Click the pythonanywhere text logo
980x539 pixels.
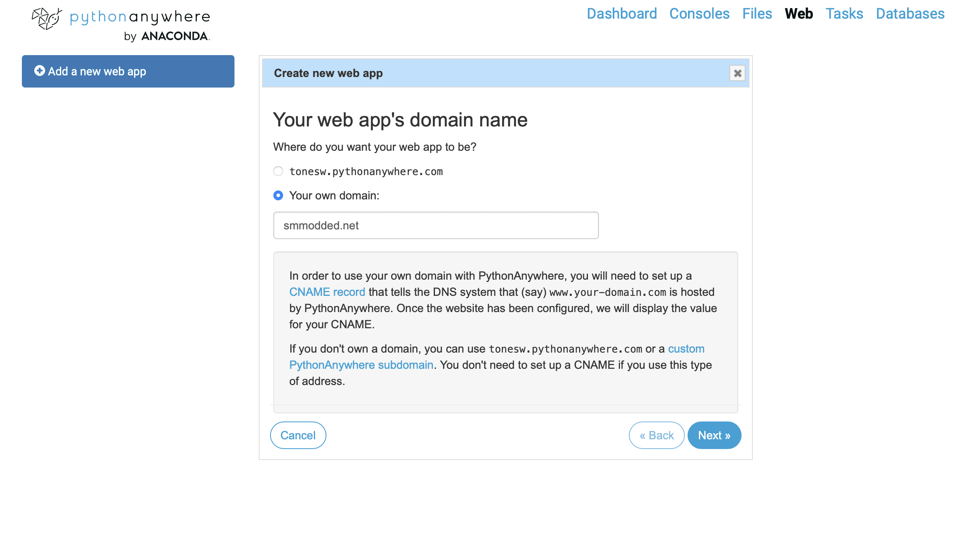pos(140,17)
